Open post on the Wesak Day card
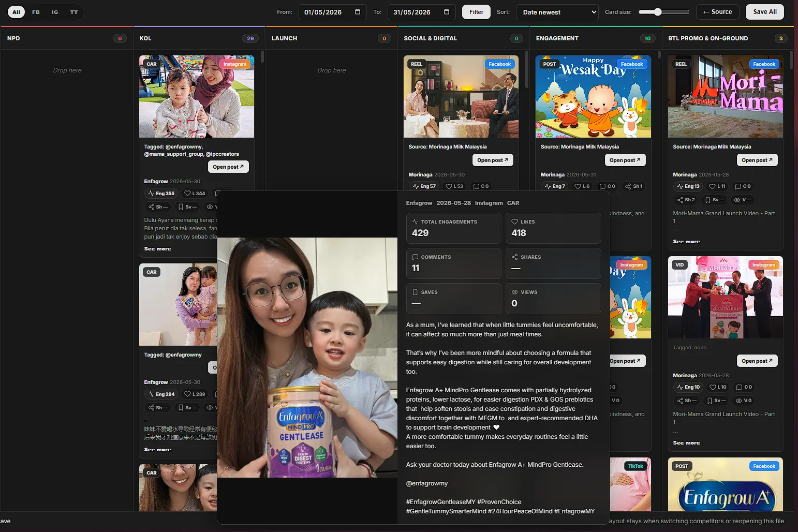This screenshot has width=798, height=532. tap(625, 160)
